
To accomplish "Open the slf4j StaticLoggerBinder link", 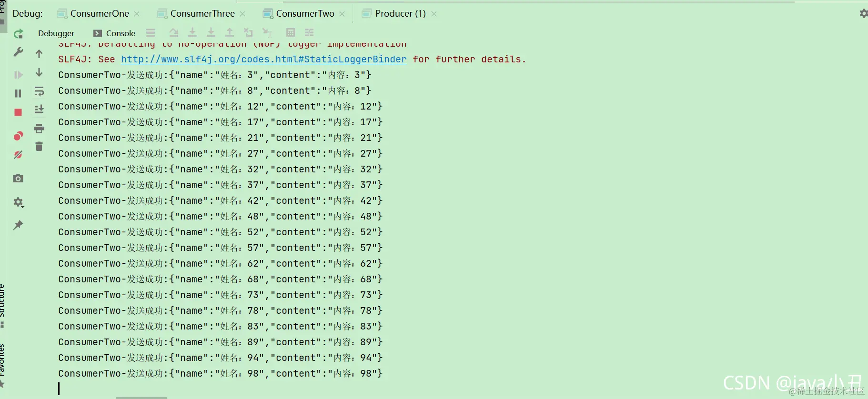I will tap(264, 59).
